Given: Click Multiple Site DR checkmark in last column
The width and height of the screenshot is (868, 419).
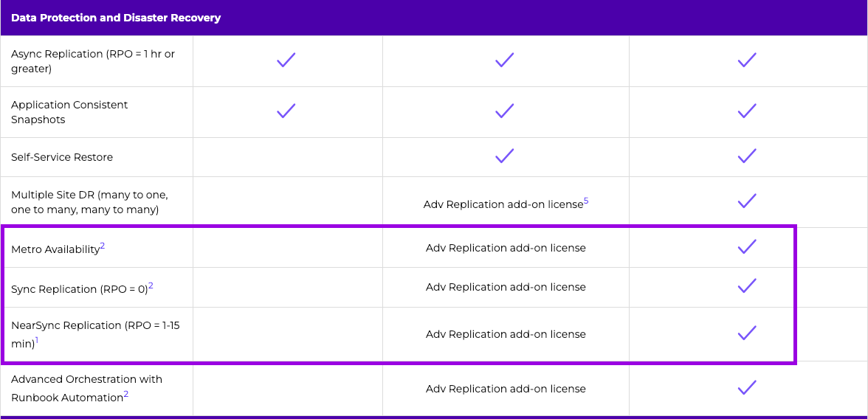Looking at the screenshot, I should [x=747, y=201].
